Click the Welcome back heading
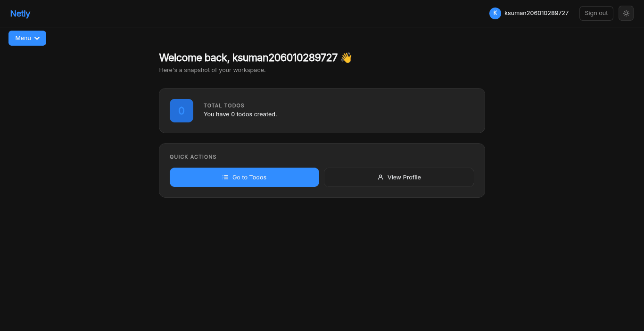 pos(248,58)
